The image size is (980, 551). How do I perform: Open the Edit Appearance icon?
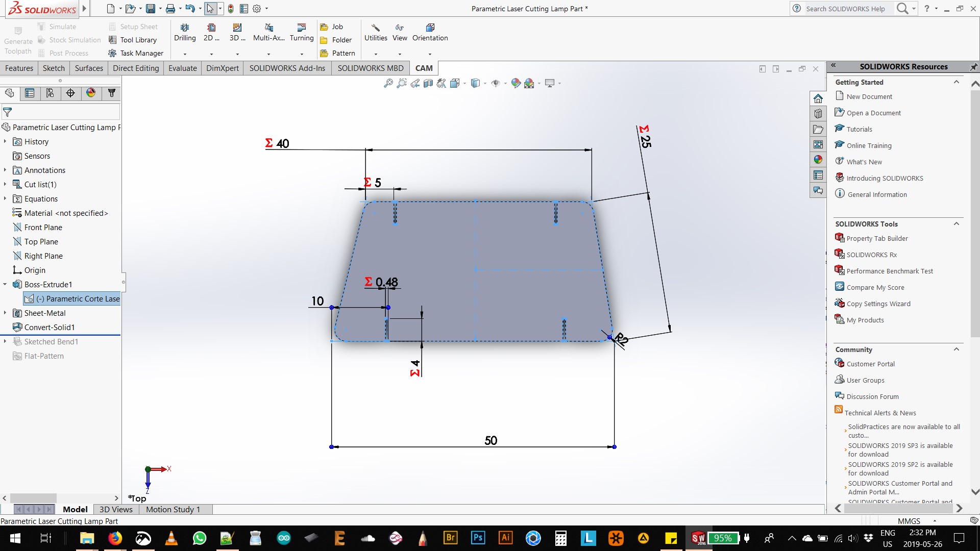(x=516, y=83)
